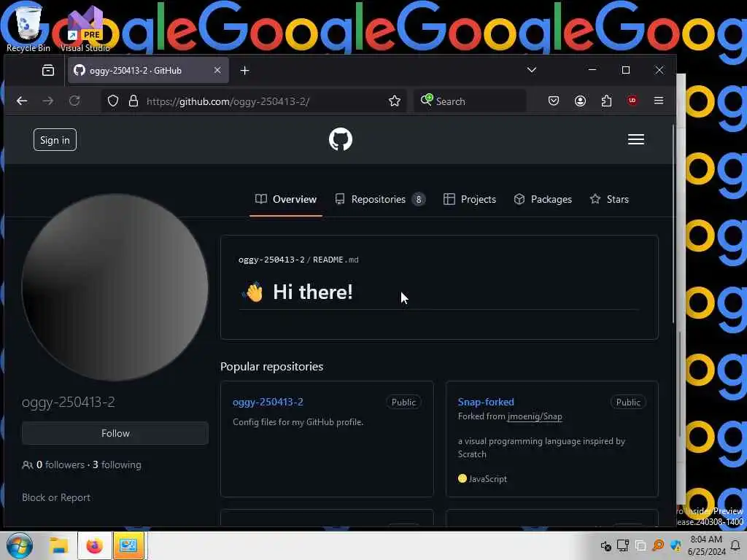
Task: Switch to the Overview tab
Action: pyautogui.click(x=286, y=199)
